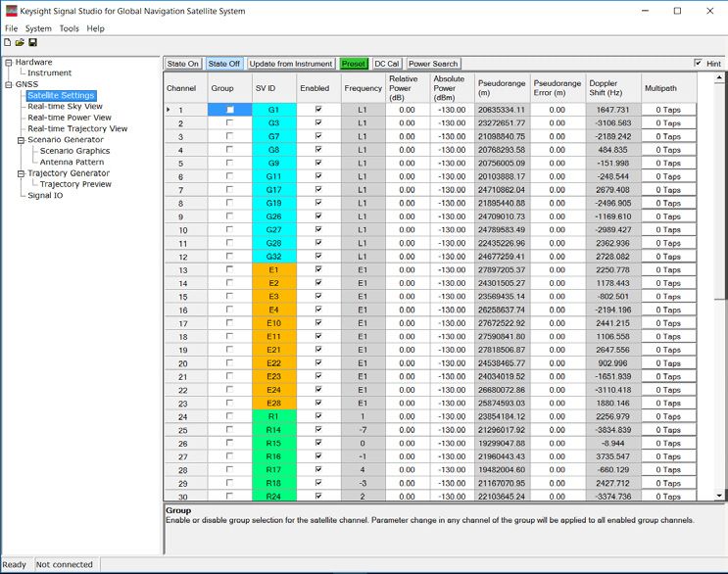The height and width of the screenshot is (574, 728).
Task: Click the Power Search button
Action: coord(433,64)
